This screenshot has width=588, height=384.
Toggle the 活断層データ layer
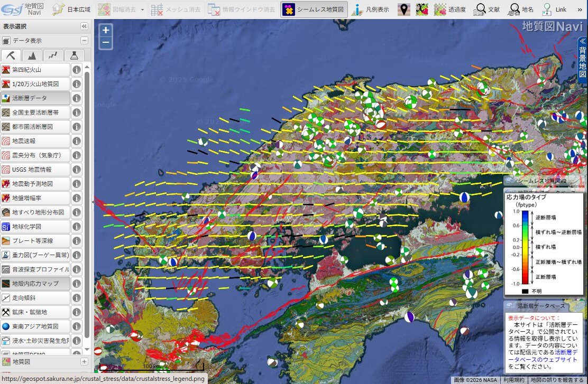pos(35,98)
